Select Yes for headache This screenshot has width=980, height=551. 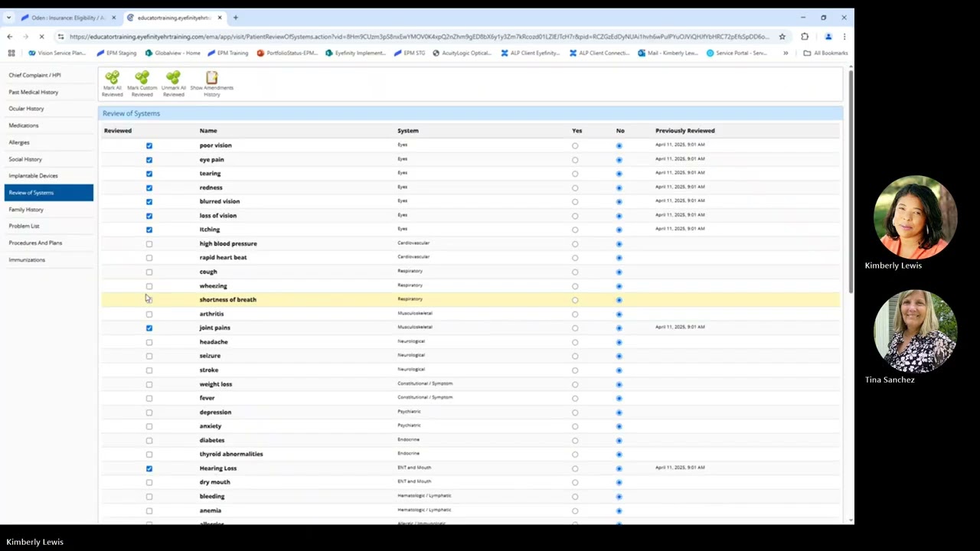pyautogui.click(x=575, y=342)
